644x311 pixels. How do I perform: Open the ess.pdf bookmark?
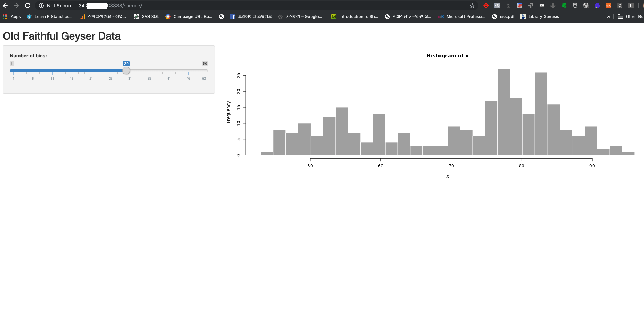coord(503,17)
